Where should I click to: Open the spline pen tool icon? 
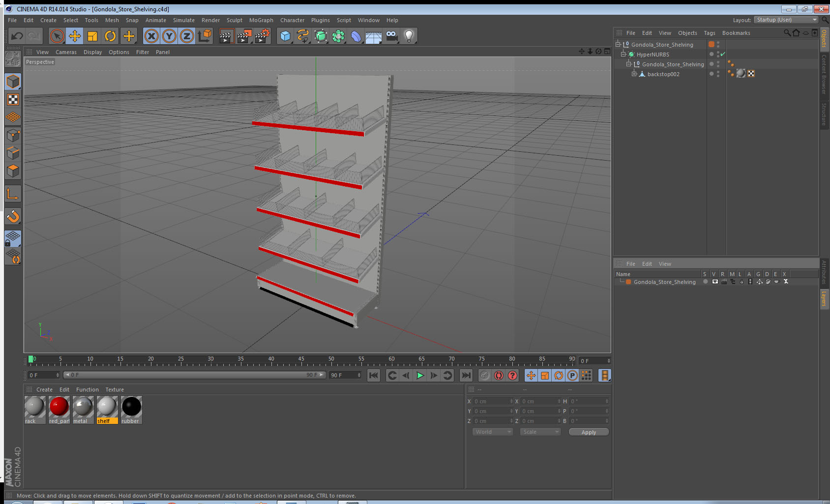303,36
